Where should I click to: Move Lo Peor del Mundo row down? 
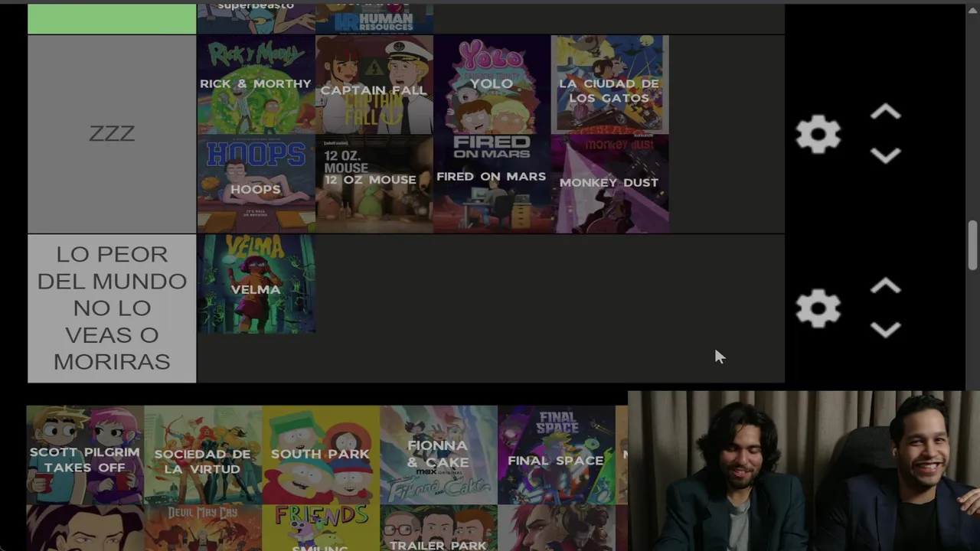[885, 330]
